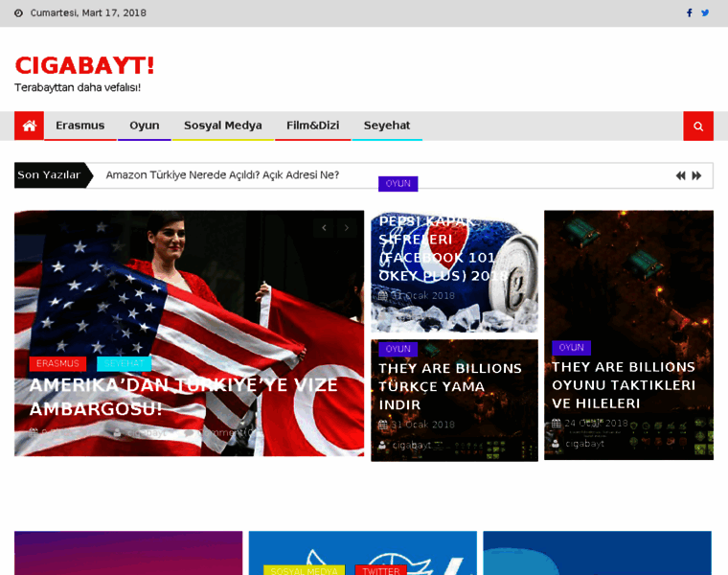
Task: Click the CIGABAYT! site title
Action: pyautogui.click(x=84, y=65)
